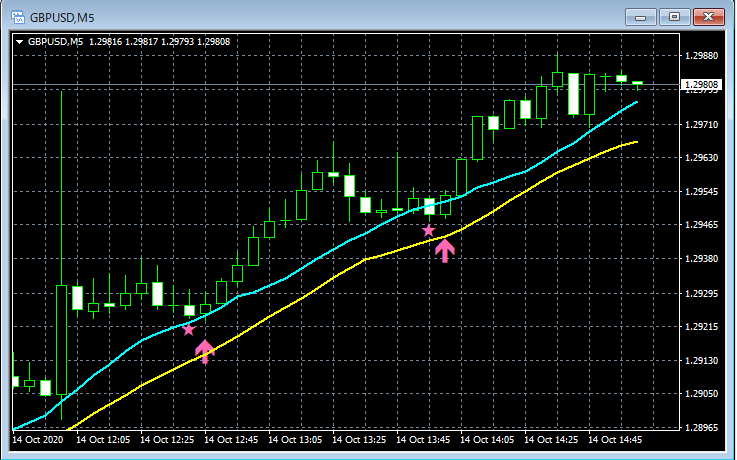Click the 1.29630 price axis label

click(x=702, y=157)
